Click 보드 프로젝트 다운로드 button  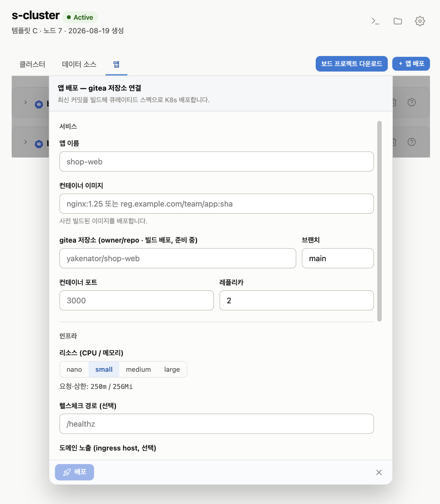(352, 64)
